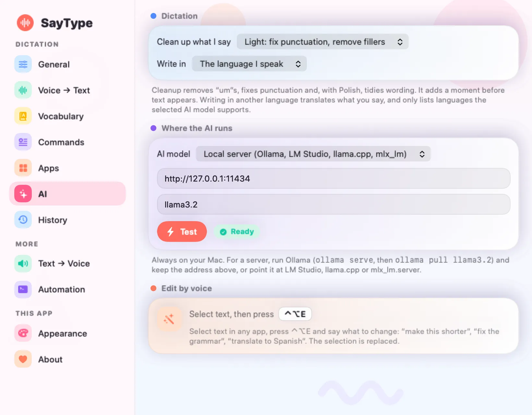Show the History page

pyautogui.click(x=67, y=220)
